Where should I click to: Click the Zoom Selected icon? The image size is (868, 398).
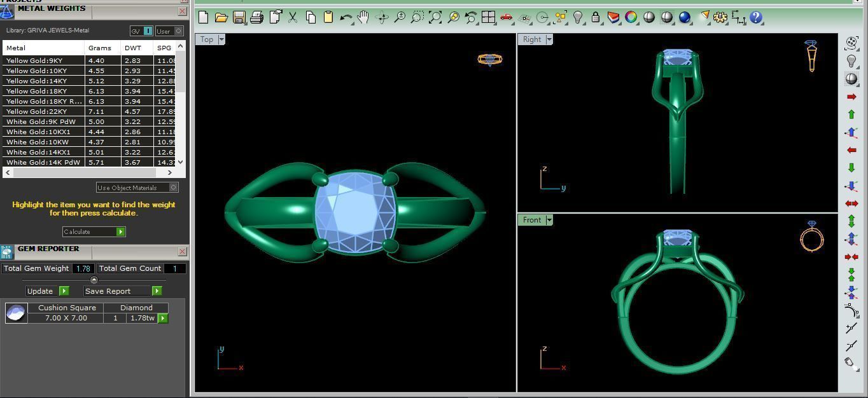[x=453, y=18]
